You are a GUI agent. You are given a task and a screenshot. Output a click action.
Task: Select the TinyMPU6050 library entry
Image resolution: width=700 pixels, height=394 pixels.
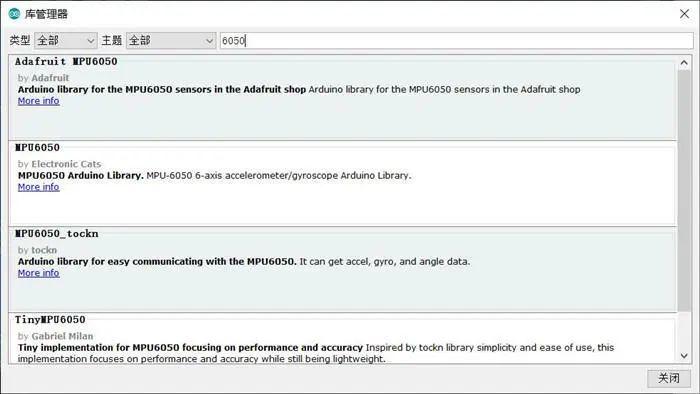(342, 338)
